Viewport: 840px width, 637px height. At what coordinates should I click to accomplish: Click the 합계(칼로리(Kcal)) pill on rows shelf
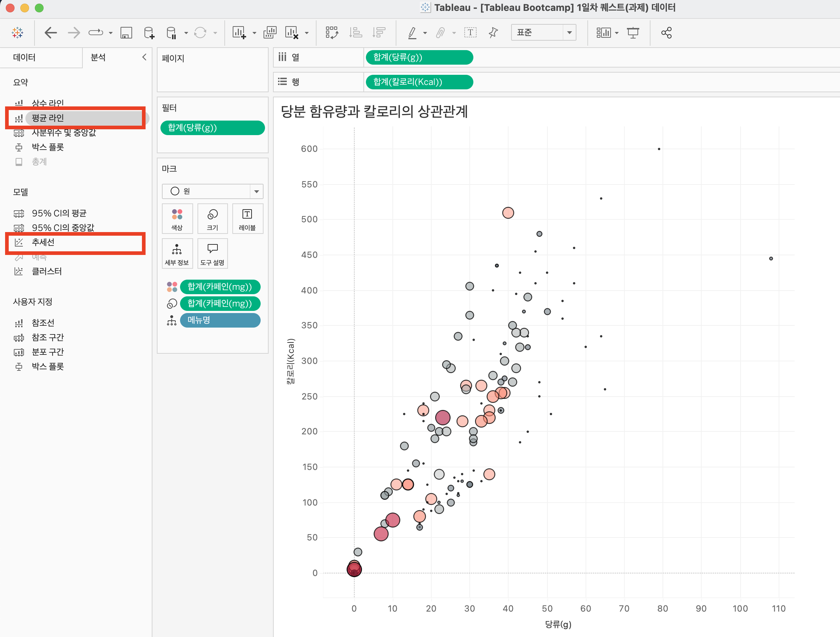click(x=419, y=82)
